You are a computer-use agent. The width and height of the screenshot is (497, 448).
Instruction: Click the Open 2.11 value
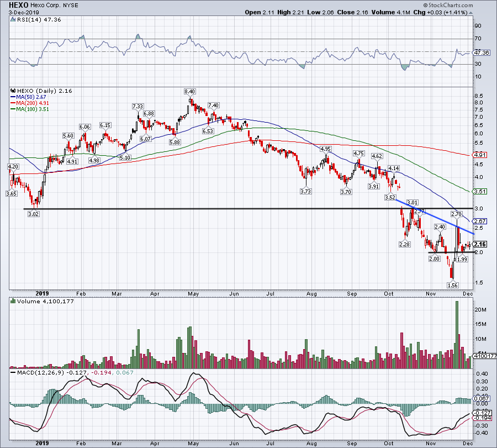tap(260, 12)
